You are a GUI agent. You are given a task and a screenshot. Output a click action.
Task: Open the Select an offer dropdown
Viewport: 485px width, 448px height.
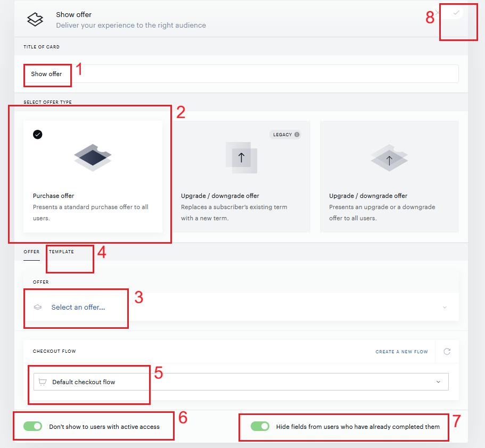241,307
